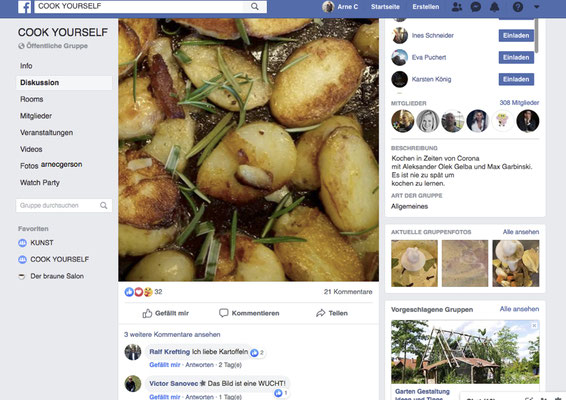The image size is (566, 400).
Task: Open Der braune Salon favorite group
Action: (x=57, y=276)
